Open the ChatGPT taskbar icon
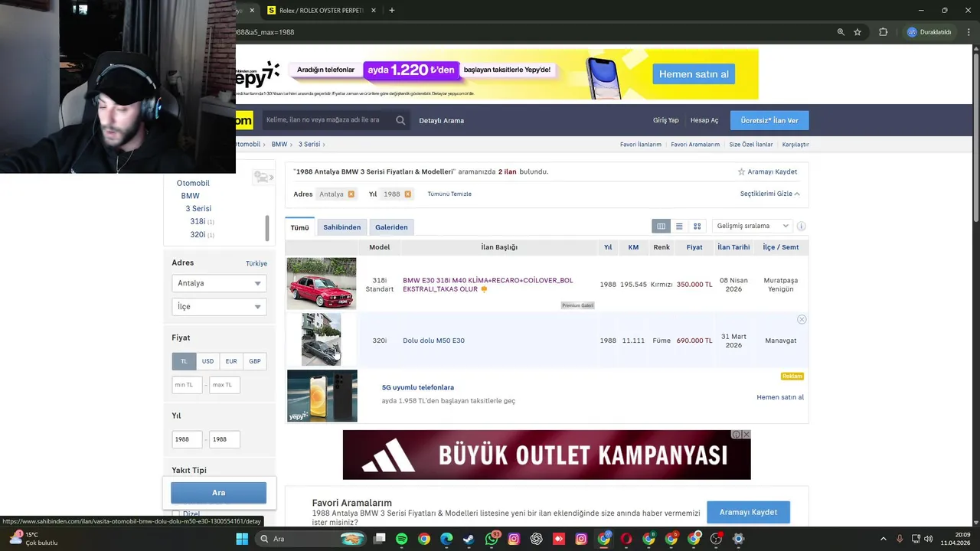This screenshot has height=551, width=980. coord(536,539)
